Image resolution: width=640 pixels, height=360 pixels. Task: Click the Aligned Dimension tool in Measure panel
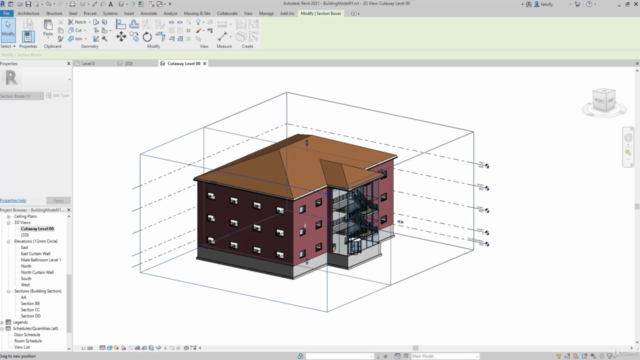pyautogui.click(x=222, y=37)
